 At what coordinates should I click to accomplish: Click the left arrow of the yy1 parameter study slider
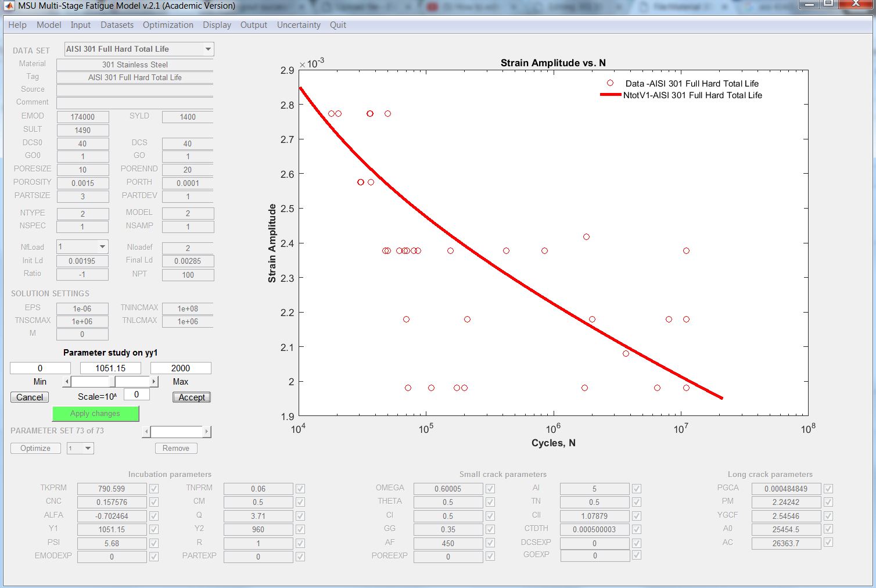pos(67,382)
